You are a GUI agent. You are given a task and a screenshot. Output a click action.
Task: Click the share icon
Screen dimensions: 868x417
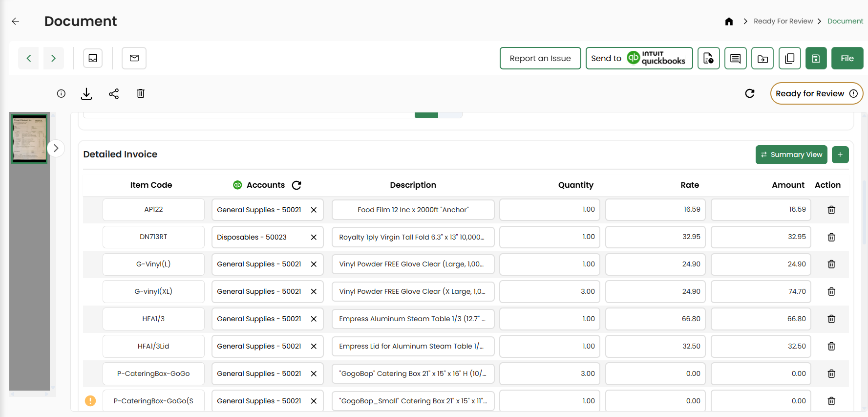[x=114, y=94]
